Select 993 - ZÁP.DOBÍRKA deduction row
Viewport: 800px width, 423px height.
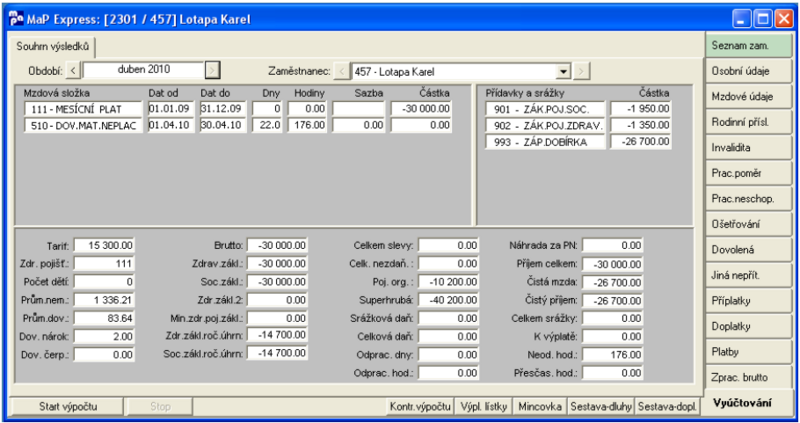(578, 142)
